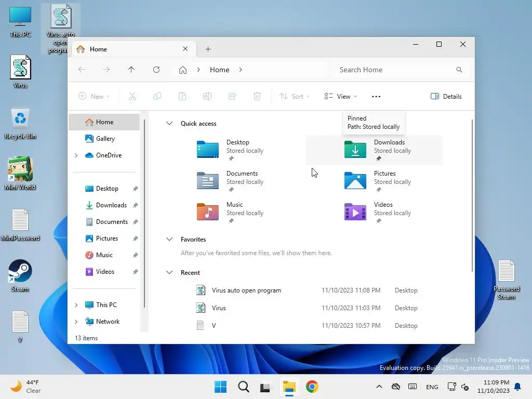The height and width of the screenshot is (399, 532).
Task: Go forward with the right arrow
Action: click(x=106, y=70)
